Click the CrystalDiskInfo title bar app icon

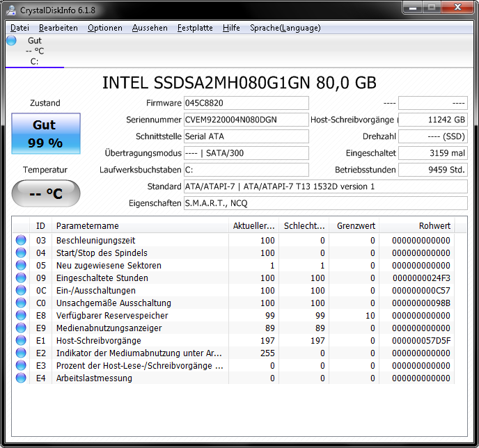(x=11, y=10)
